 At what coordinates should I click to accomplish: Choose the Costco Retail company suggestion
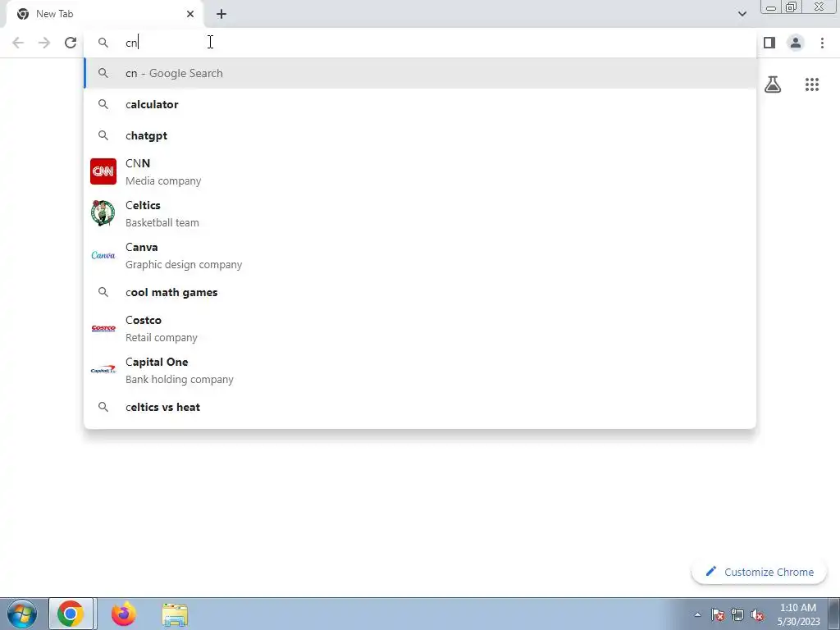(420, 328)
